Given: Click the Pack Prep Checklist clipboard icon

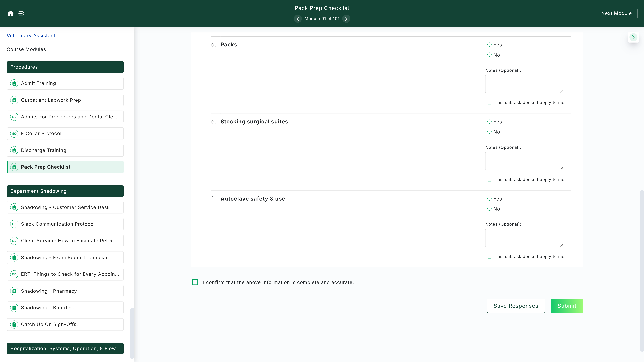Looking at the screenshot, I should 14,167.
